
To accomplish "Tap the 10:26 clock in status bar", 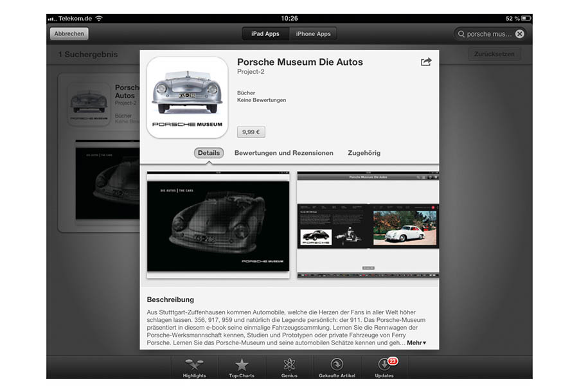I will click(289, 18).
